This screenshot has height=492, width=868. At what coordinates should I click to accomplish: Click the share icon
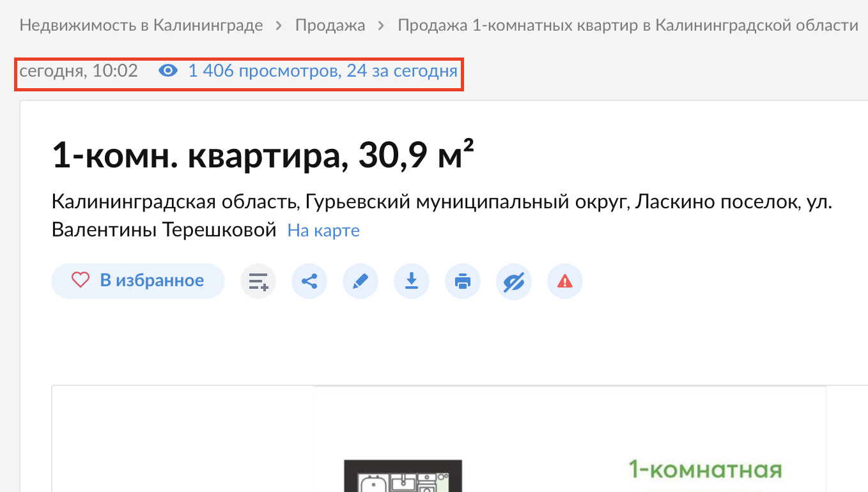click(x=309, y=281)
